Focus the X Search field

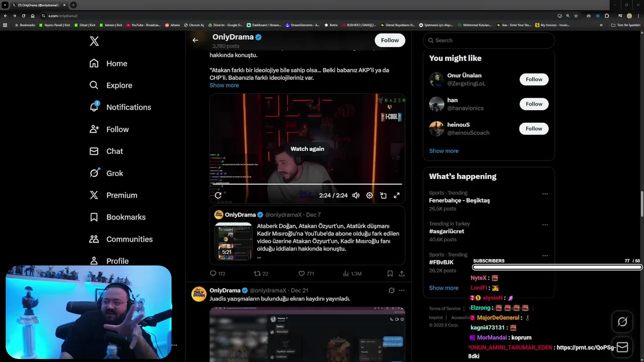click(x=489, y=40)
